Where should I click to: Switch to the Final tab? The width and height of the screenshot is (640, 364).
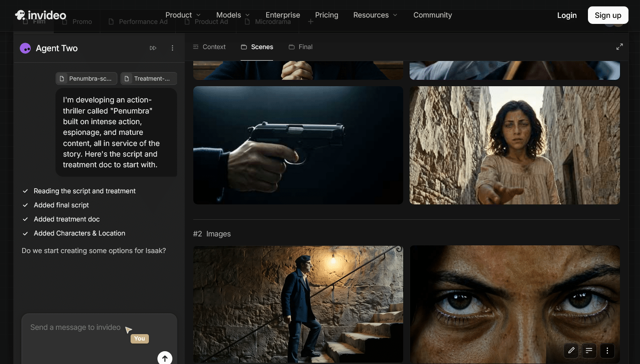pyautogui.click(x=300, y=47)
